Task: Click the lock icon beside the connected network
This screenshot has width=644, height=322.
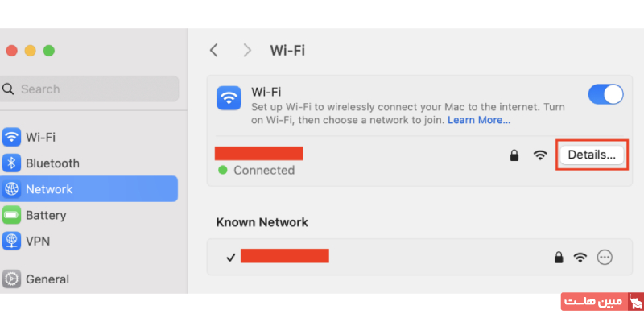Action: coord(514,155)
